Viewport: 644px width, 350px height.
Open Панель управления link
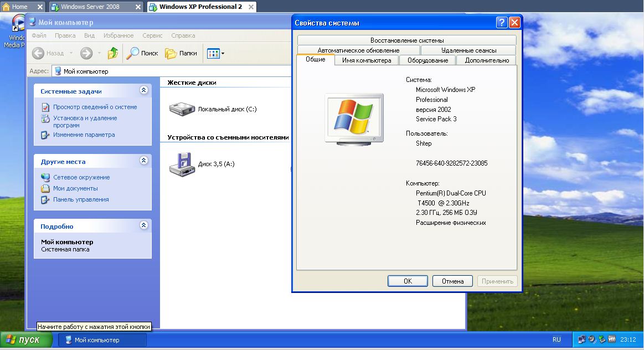coord(81,200)
